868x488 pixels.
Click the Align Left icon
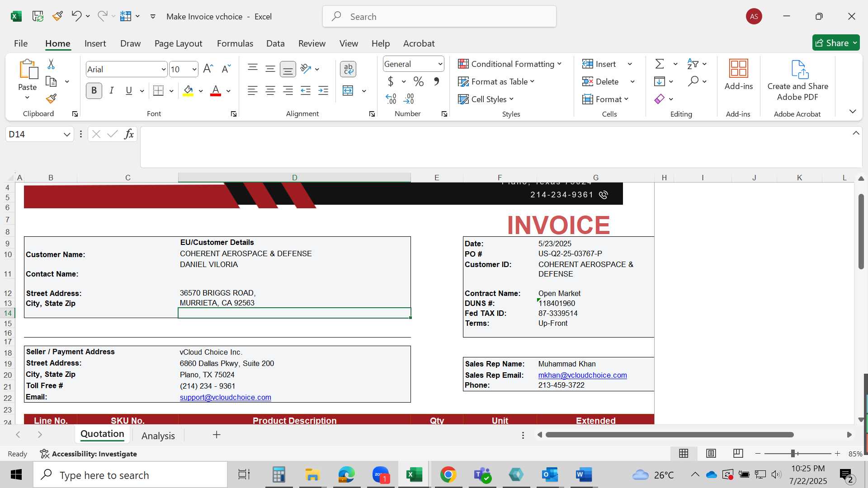252,91
